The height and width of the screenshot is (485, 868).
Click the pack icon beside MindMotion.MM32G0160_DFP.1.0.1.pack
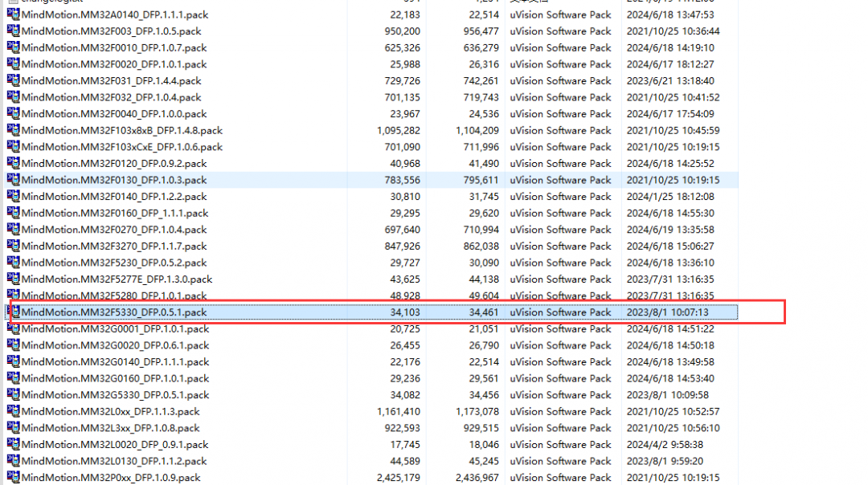click(14, 379)
